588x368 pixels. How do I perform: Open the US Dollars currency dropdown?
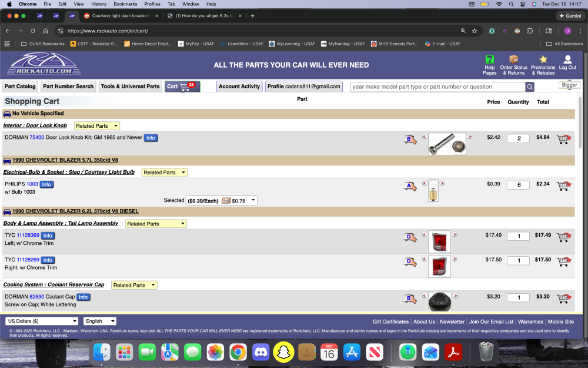click(x=41, y=320)
